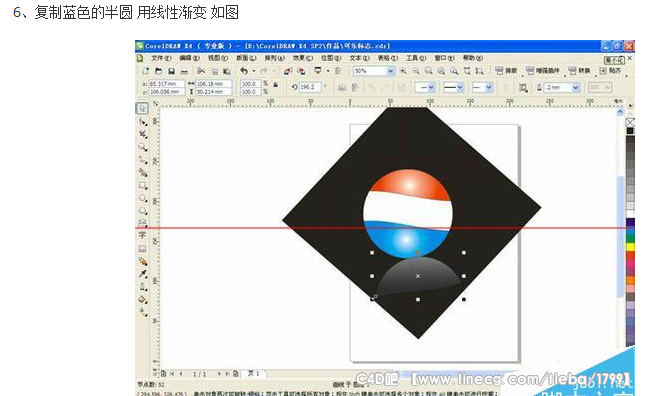
Task: Select the Rectangle tool in toolbox
Action: 143,185
